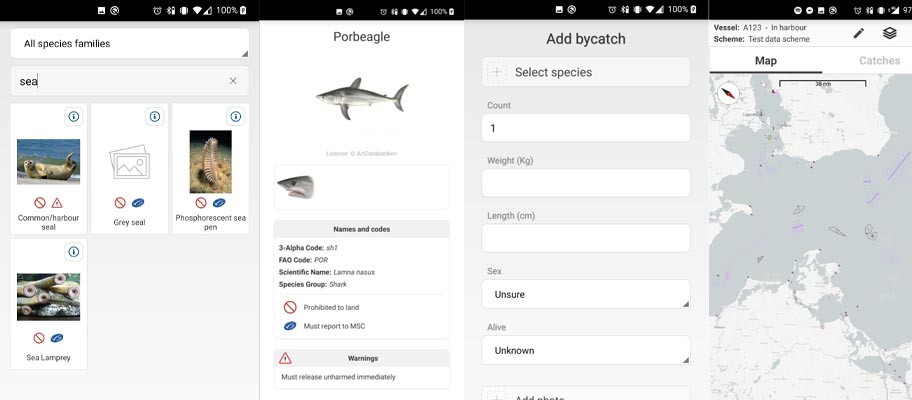Viewport: 912px width, 400px height.
Task: Switch to the Map tab
Action: 766,61
